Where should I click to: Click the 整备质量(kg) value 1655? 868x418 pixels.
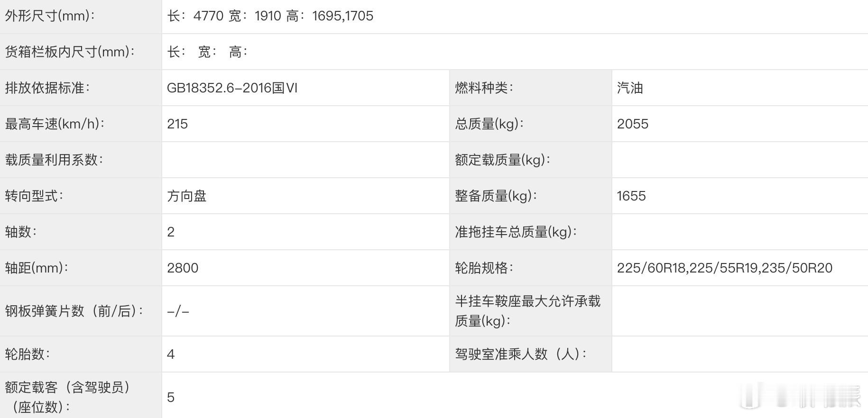click(x=631, y=196)
